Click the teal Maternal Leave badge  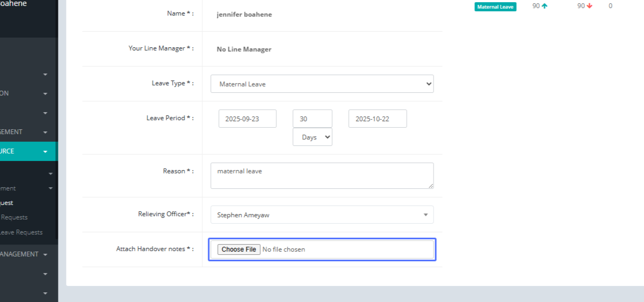(495, 6)
